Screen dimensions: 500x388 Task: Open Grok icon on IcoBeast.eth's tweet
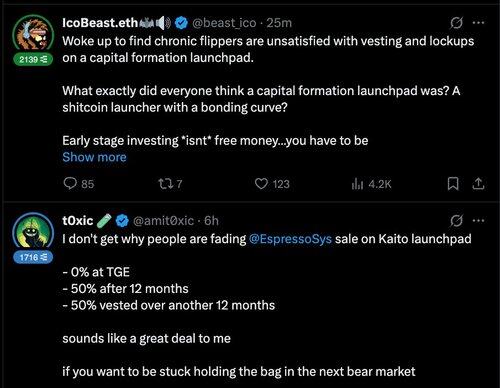(x=456, y=23)
